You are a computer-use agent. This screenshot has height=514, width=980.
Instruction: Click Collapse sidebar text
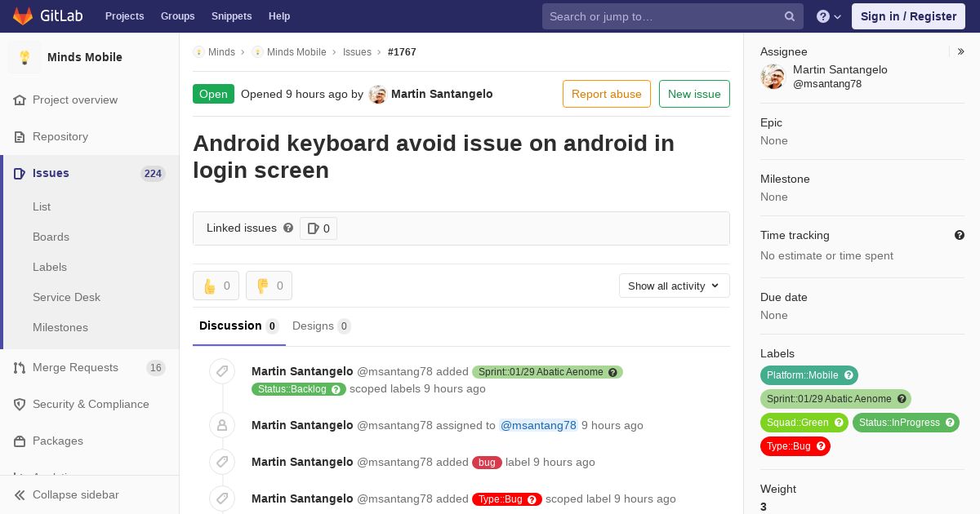coord(76,495)
